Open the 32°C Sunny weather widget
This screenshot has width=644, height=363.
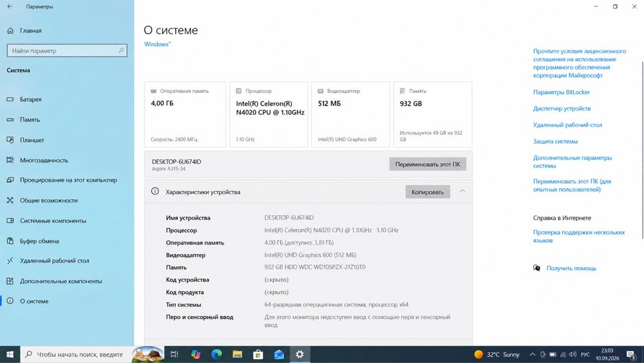pyautogui.click(x=497, y=354)
